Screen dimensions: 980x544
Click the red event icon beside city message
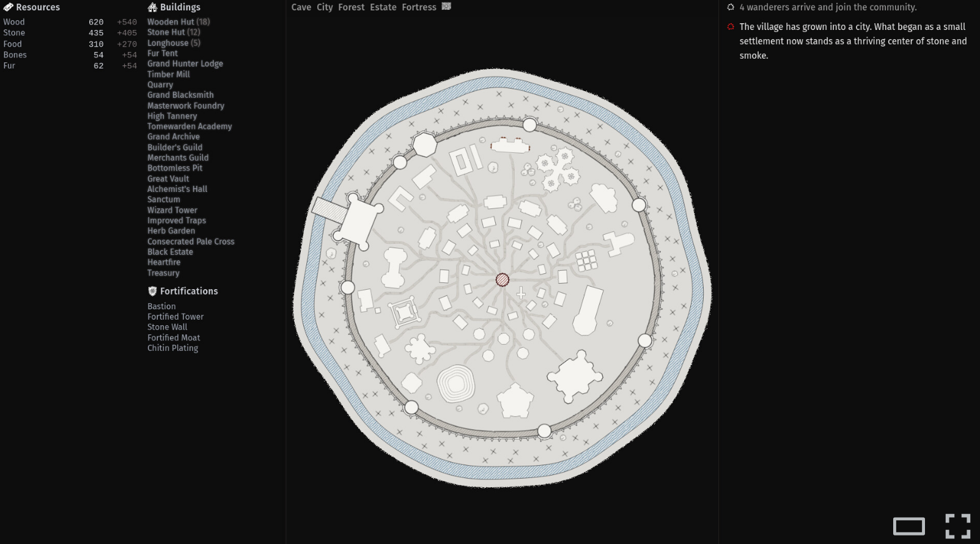point(730,26)
